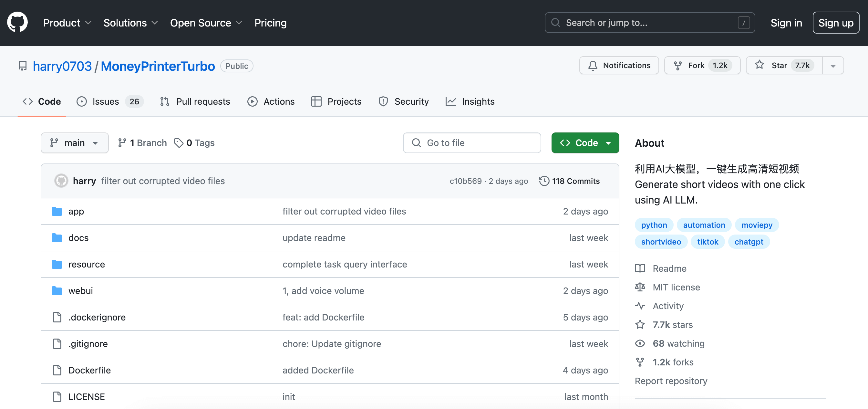Open the Security tab
The image size is (868, 409).
(404, 101)
